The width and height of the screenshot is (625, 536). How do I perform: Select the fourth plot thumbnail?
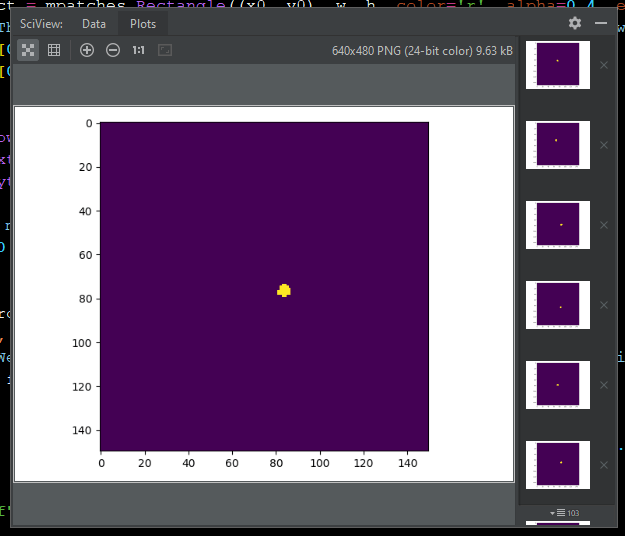tap(558, 305)
